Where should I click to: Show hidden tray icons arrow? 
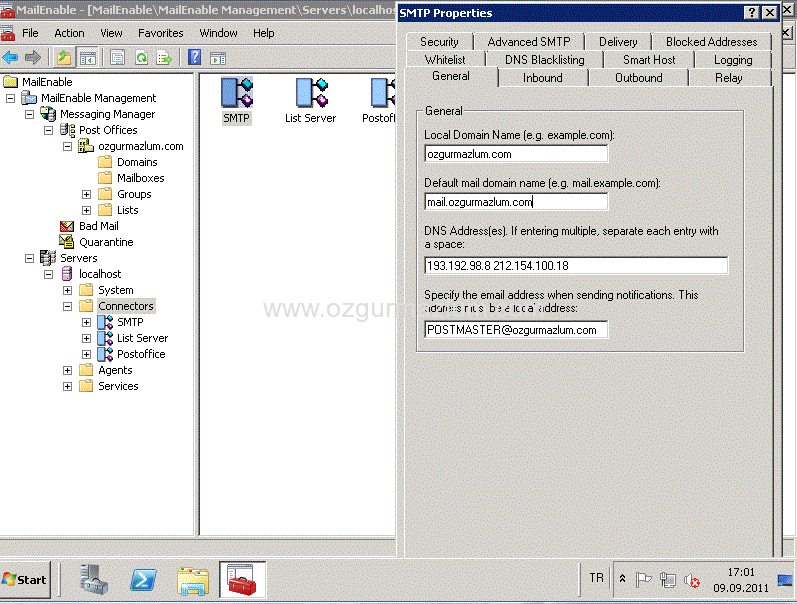click(x=622, y=579)
